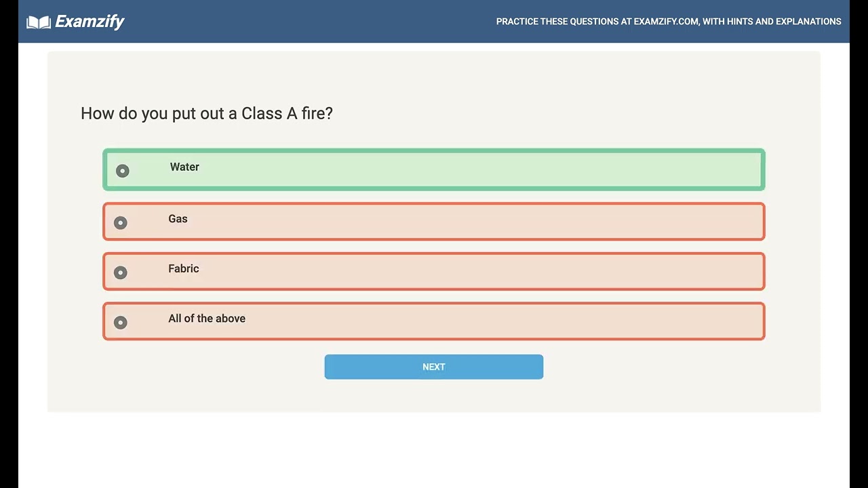Click the "All of the above" label text
The image size is (868, 488).
[x=207, y=319]
